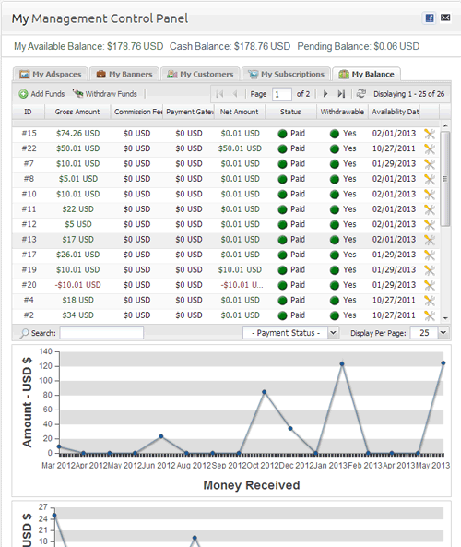This screenshot has width=461, height=547.
Task: Click the page number field
Action: click(282, 94)
